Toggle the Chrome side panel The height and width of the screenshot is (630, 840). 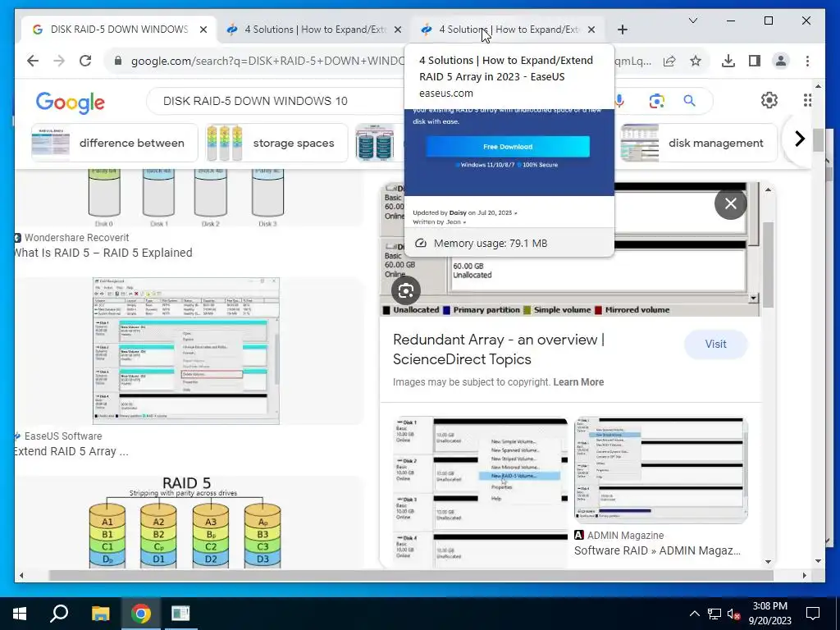[x=755, y=61]
